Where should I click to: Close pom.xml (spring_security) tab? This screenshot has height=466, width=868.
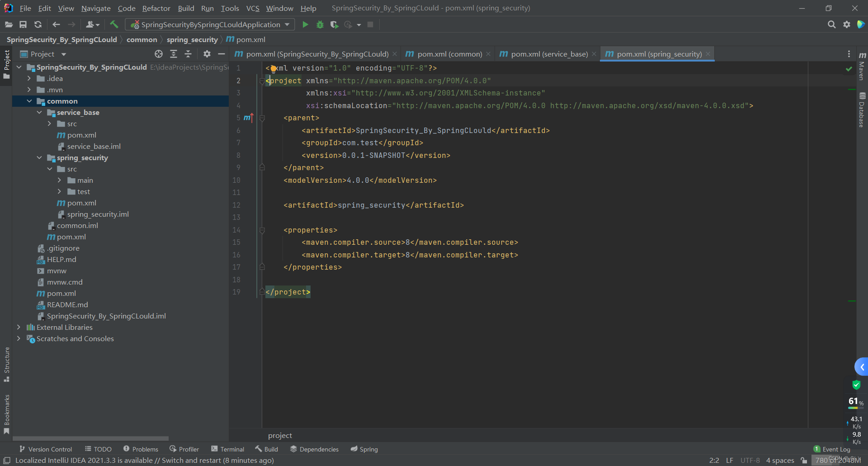point(708,54)
